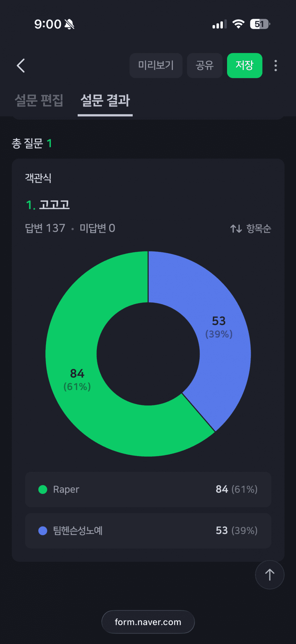Click the blue 팀헨손성노예 legend dot
Viewport: 296px width, 644px height.
click(43, 531)
